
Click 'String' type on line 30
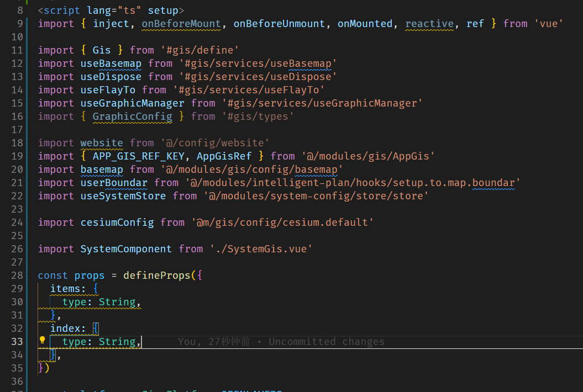[x=117, y=302]
